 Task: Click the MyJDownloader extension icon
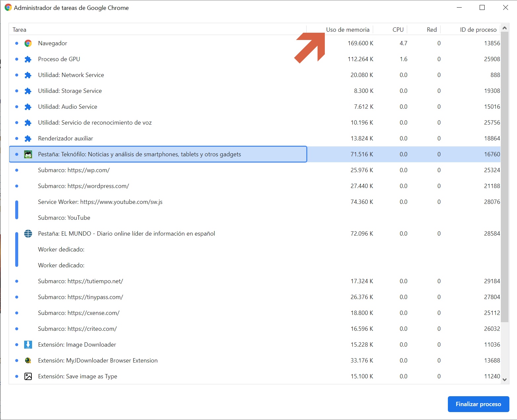tap(28, 361)
